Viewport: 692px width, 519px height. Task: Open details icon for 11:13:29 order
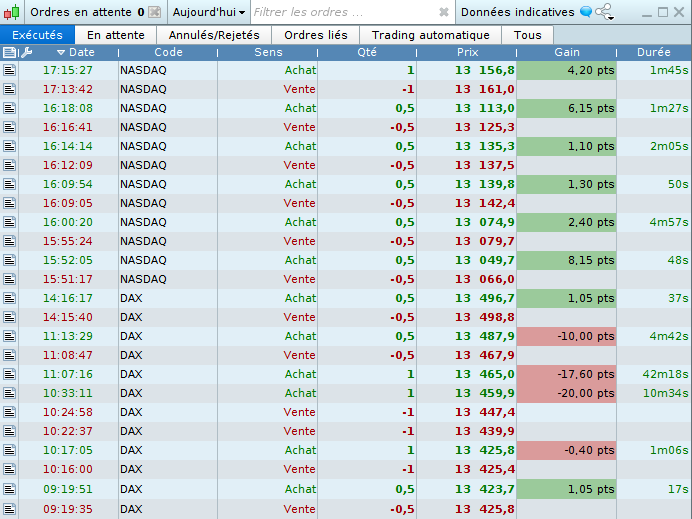[10, 336]
